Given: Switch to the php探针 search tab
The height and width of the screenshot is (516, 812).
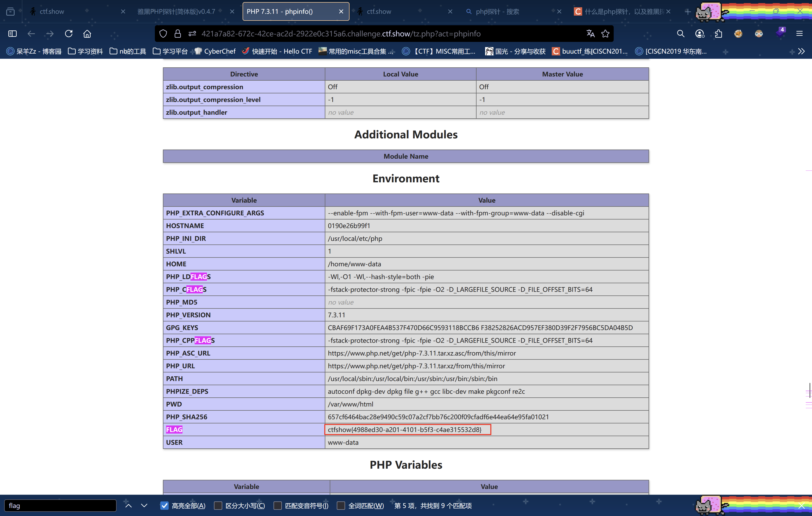Looking at the screenshot, I should tap(497, 11).
